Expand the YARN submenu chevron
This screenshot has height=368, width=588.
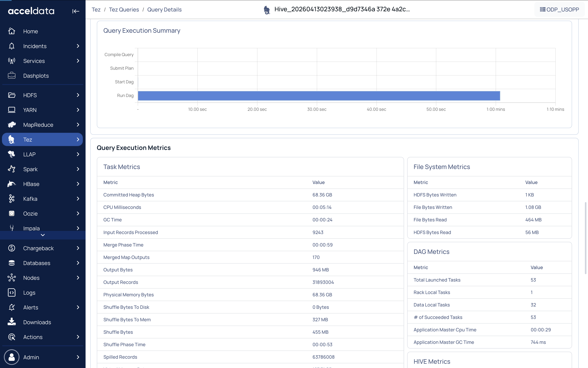click(78, 110)
